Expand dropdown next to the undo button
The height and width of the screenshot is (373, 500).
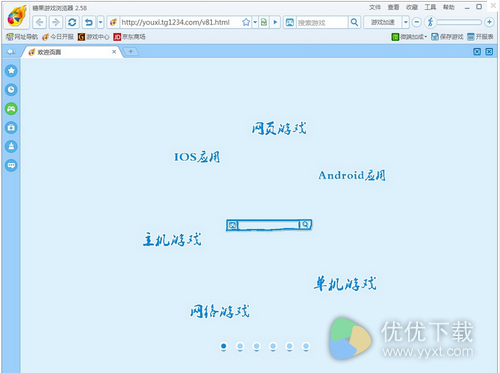click(101, 22)
